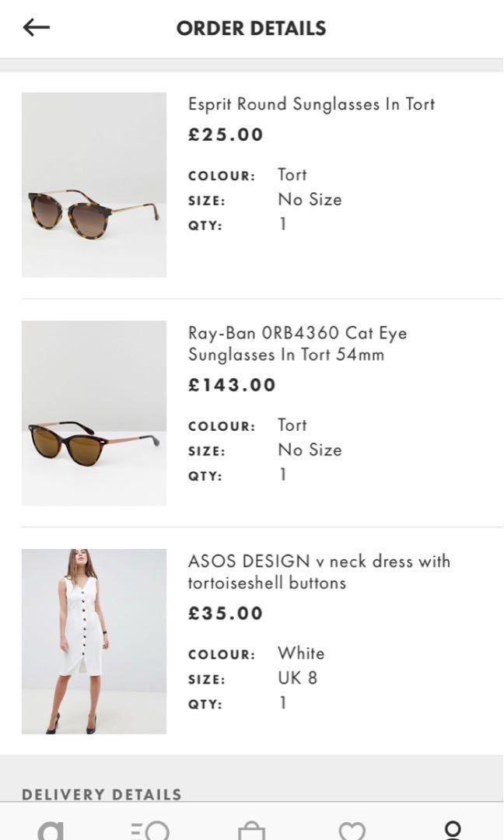Tap the back arrow icon

click(x=36, y=28)
